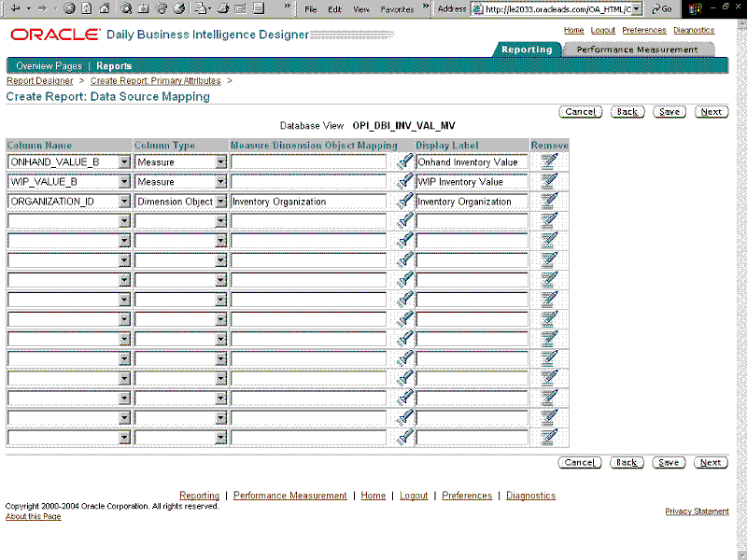Click mapping field in ONHAND_VALUE_B row
The image size is (747, 560).
pos(309,161)
